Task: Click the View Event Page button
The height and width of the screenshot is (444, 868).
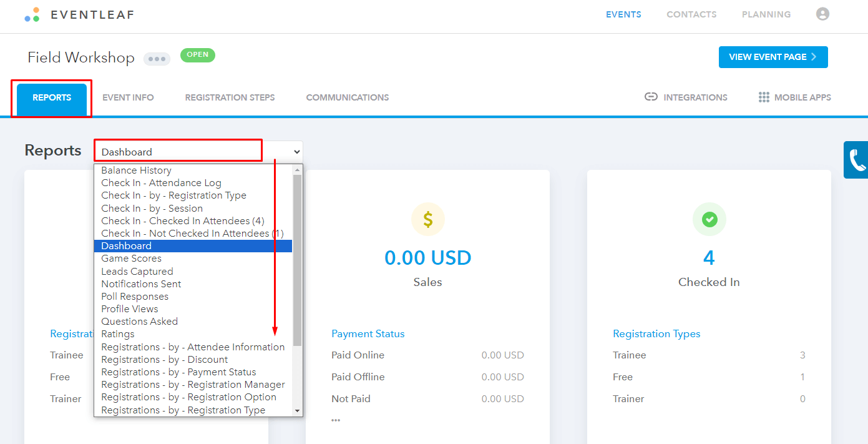Action: coord(773,57)
